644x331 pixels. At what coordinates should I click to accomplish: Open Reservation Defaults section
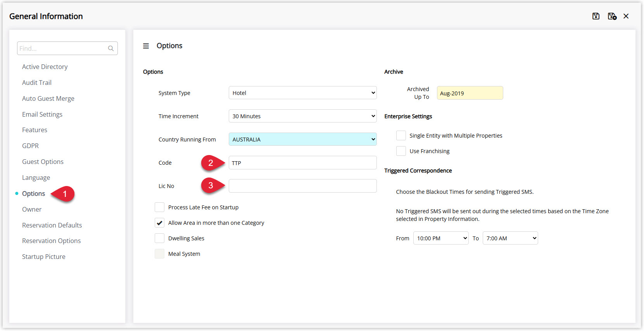pyautogui.click(x=52, y=225)
